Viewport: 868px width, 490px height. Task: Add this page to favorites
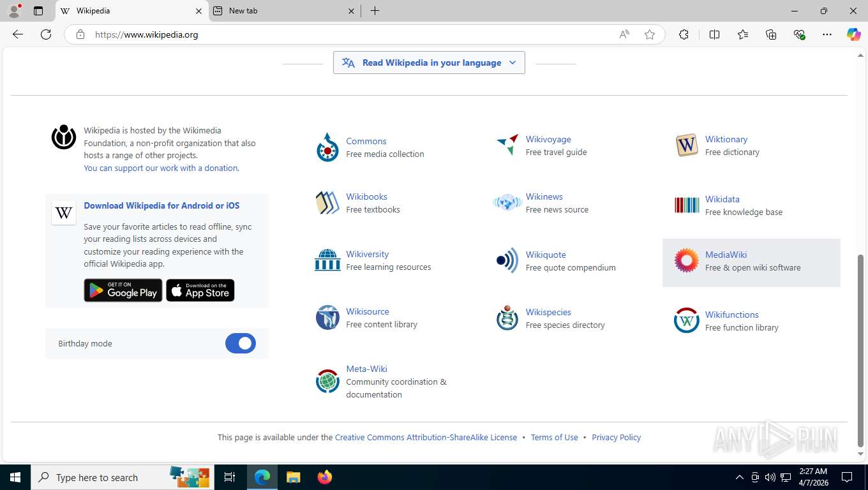650,34
